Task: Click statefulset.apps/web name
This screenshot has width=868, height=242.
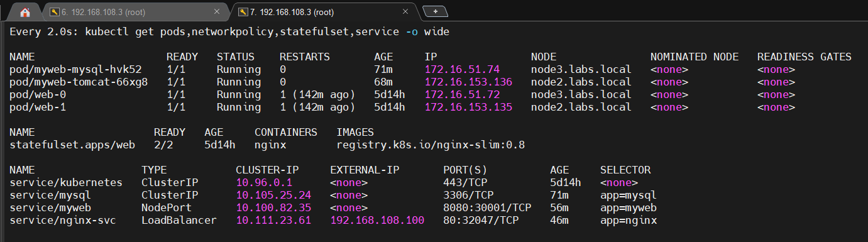Action: click(x=72, y=145)
